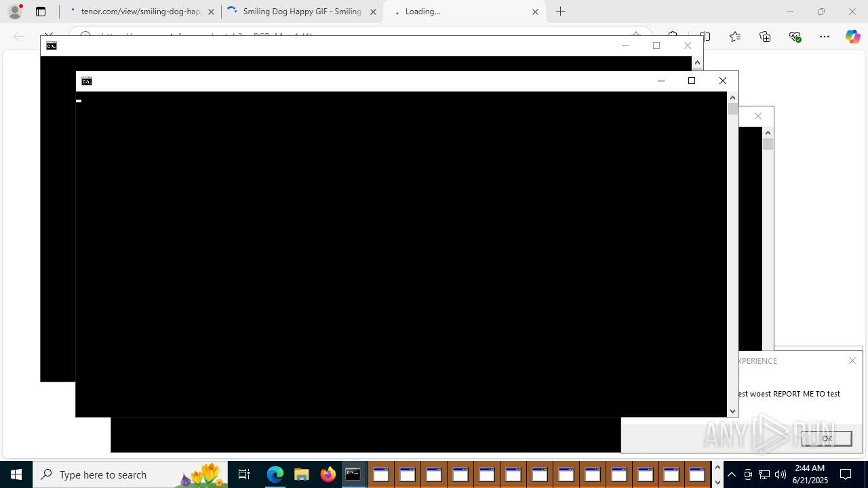Open volume control tray icon
This screenshot has height=488, width=868.
point(781,474)
